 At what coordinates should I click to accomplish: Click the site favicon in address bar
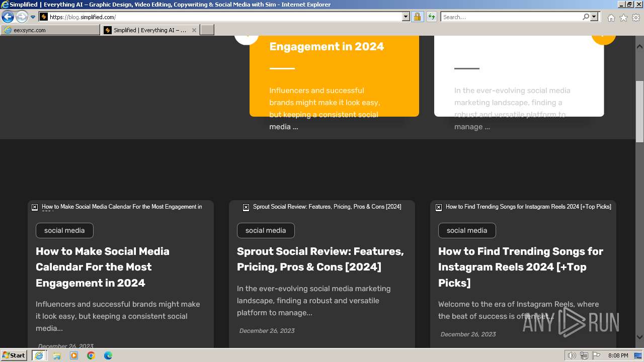pyautogui.click(x=44, y=17)
